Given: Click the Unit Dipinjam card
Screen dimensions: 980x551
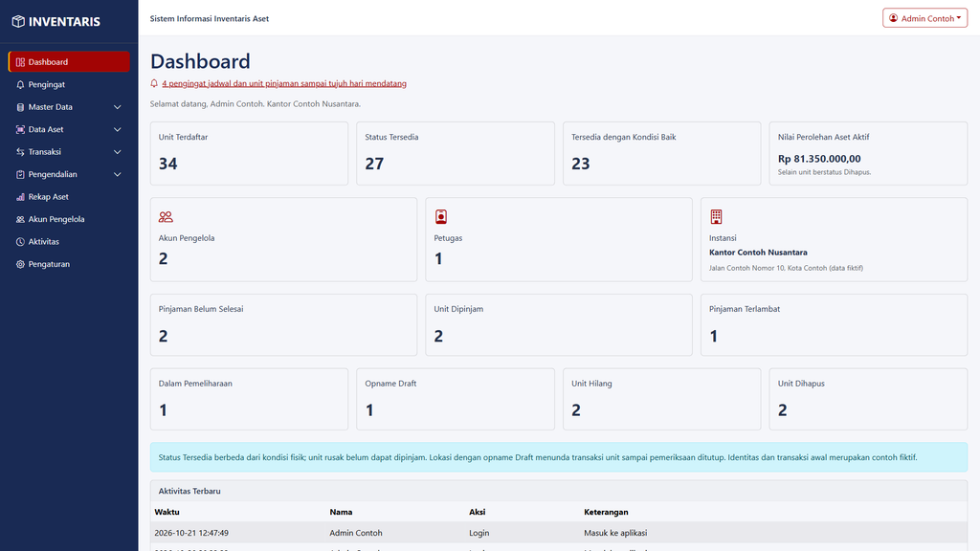Looking at the screenshot, I should point(559,325).
